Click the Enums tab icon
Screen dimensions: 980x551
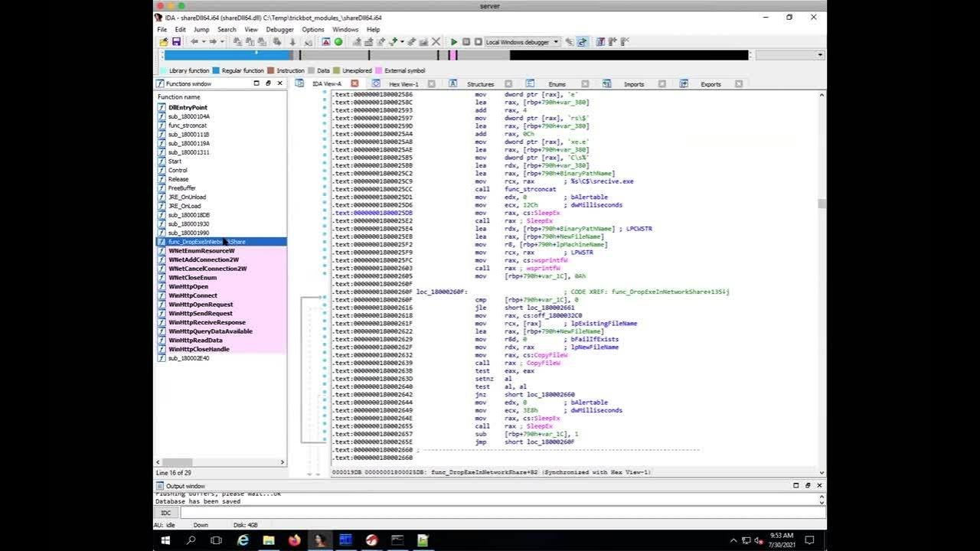[x=530, y=83]
